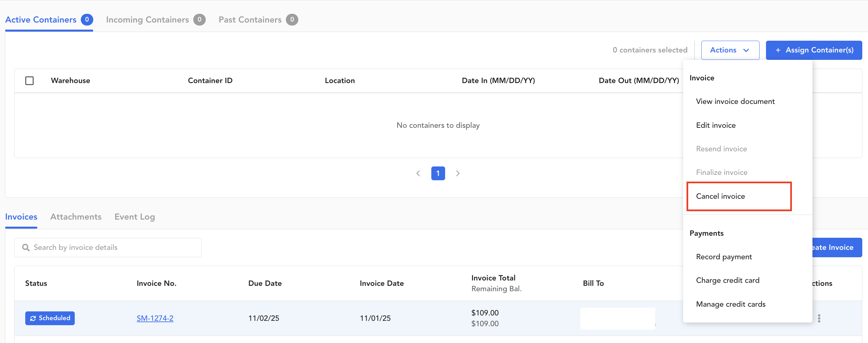This screenshot has height=343, width=868.
Task: Select View invoice document option
Action: click(735, 101)
